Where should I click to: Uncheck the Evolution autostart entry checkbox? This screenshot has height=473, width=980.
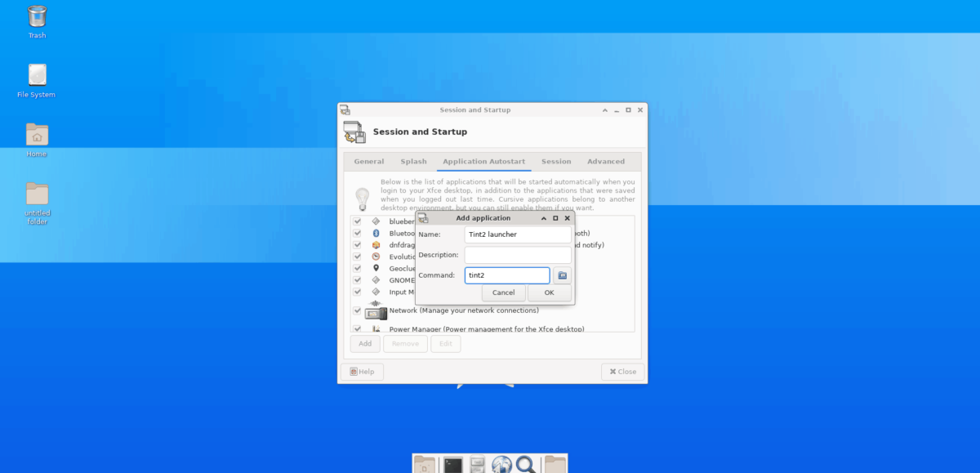357,257
